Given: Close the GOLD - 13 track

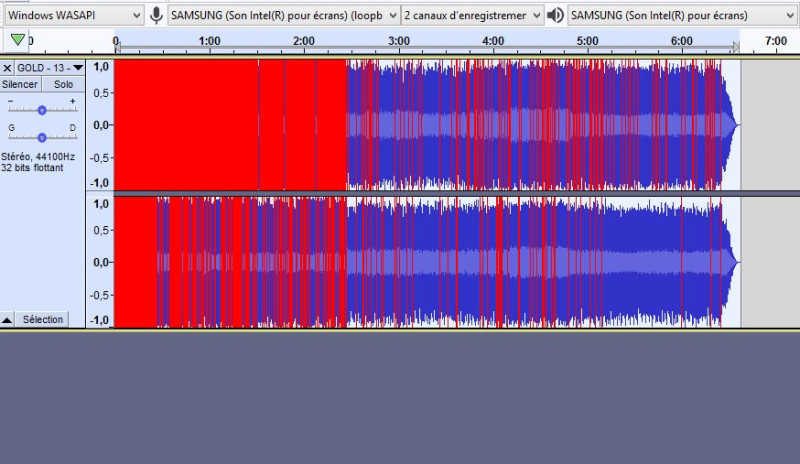Looking at the screenshot, I should click(7, 68).
